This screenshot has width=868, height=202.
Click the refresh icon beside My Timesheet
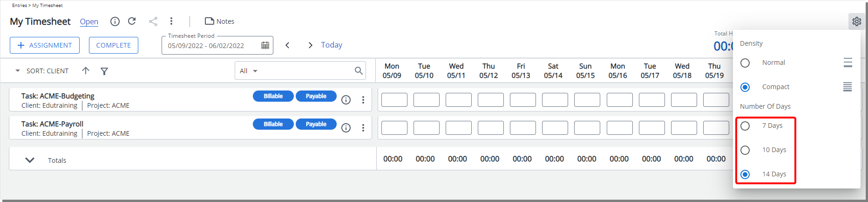point(132,21)
